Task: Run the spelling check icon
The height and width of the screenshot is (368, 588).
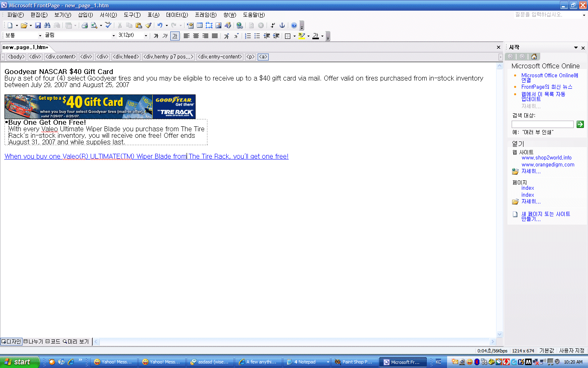Action: point(108,25)
